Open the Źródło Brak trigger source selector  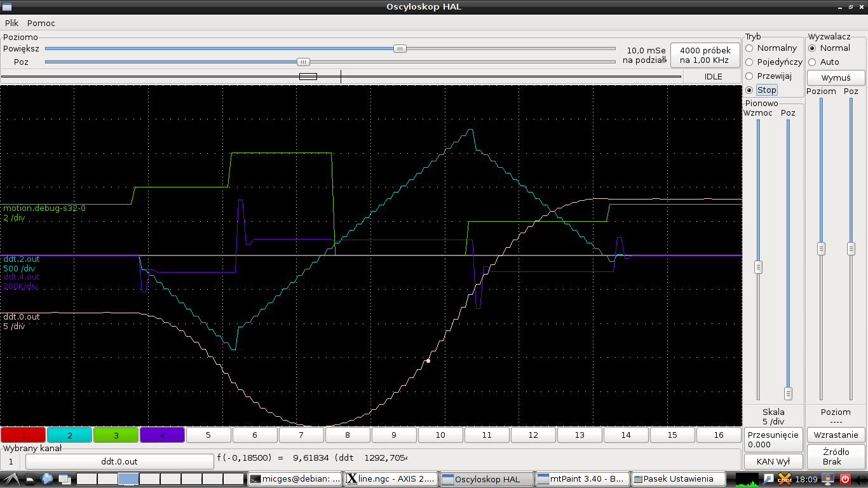pyautogui.click(x=836, y=457)
